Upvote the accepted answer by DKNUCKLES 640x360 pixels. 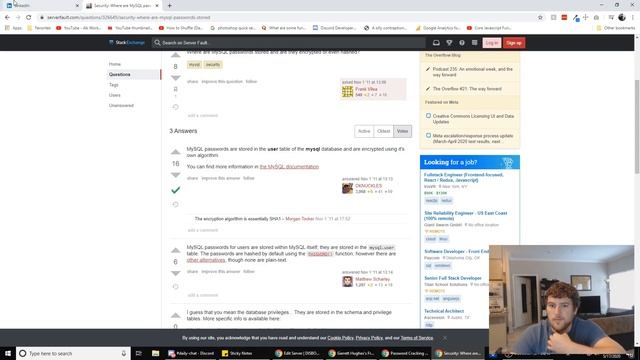click(x=176, y=152)
